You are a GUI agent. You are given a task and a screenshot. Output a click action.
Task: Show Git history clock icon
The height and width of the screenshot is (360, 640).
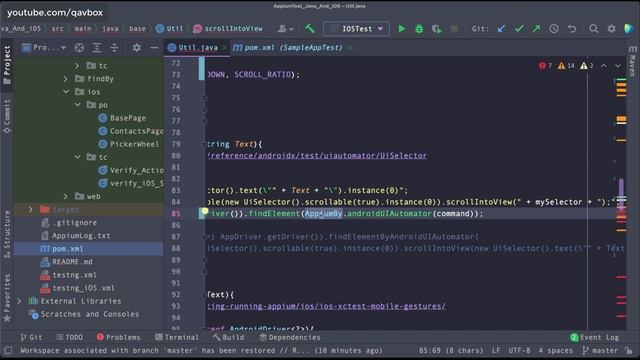[x=554, y=29]
